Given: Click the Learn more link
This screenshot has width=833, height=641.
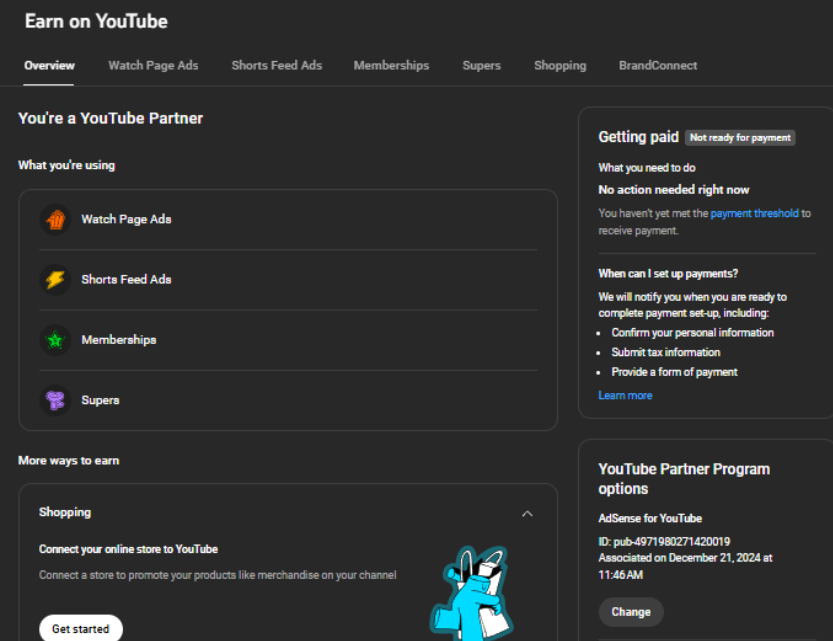Looking at the screenshot, I should click(625, 396).
